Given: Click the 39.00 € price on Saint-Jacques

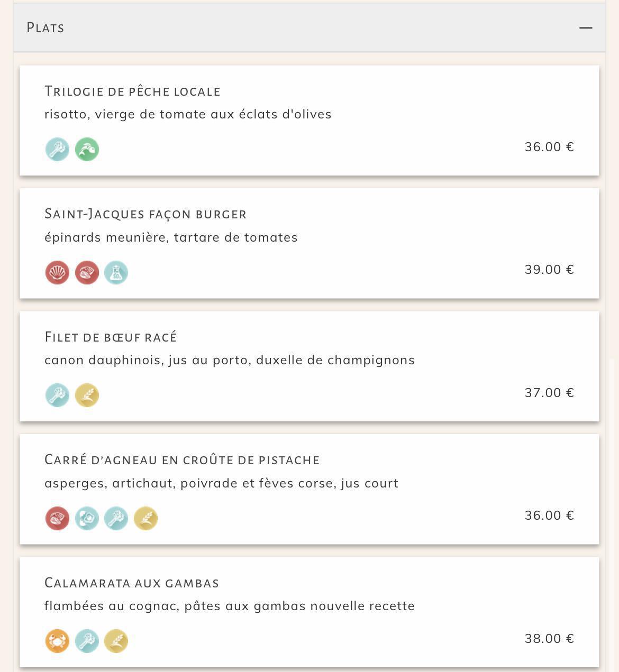Looking at the screenshot, I should (x=549, y=270).
